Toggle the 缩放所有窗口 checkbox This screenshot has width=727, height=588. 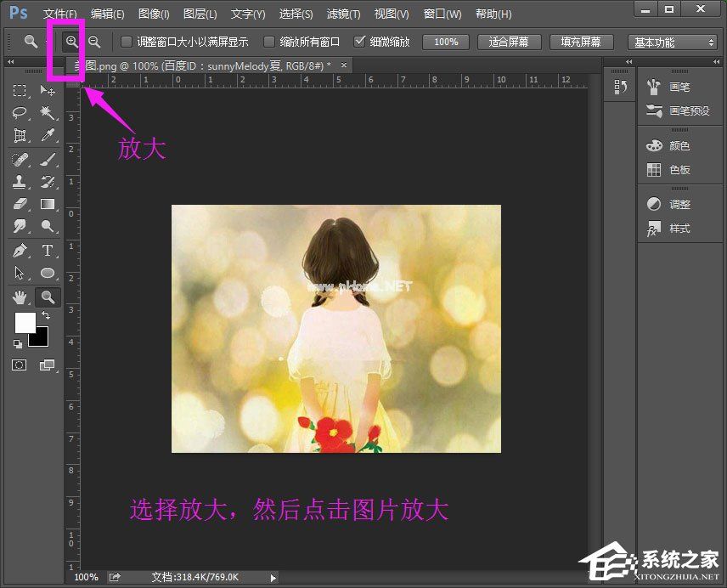tap(268, 41)
